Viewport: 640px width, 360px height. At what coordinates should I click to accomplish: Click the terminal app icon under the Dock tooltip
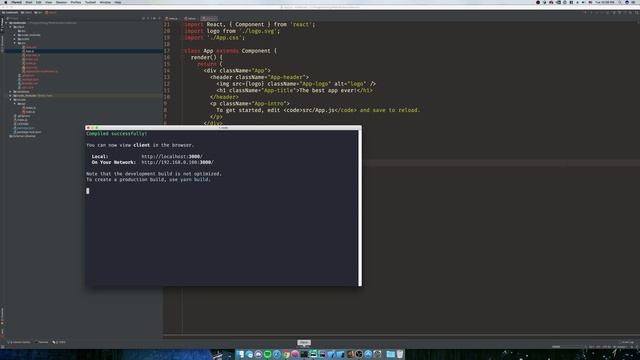(304, 354)
